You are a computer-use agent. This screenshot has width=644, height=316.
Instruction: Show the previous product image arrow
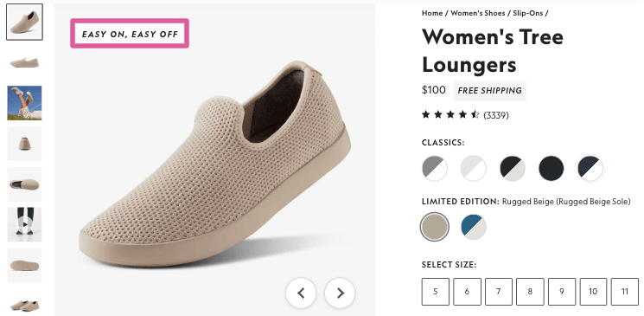coord(301,293)
